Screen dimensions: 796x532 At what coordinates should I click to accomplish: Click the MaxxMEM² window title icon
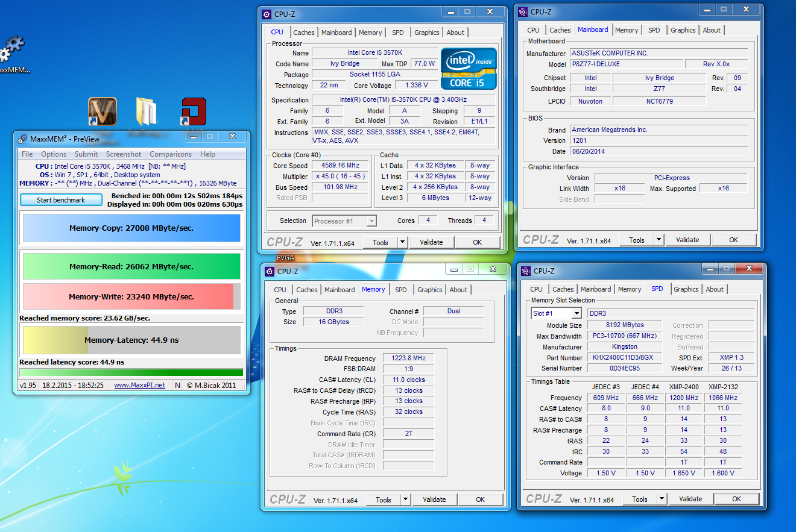(x=23, y=139)
